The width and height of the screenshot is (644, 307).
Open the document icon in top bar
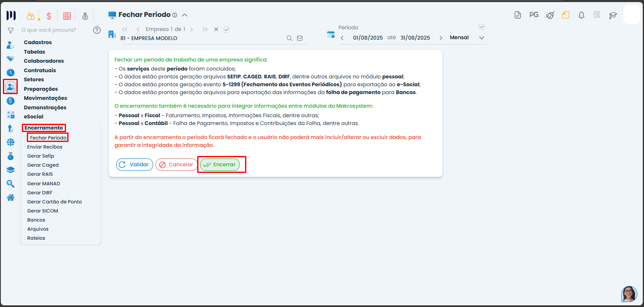[x=518, y=15]
